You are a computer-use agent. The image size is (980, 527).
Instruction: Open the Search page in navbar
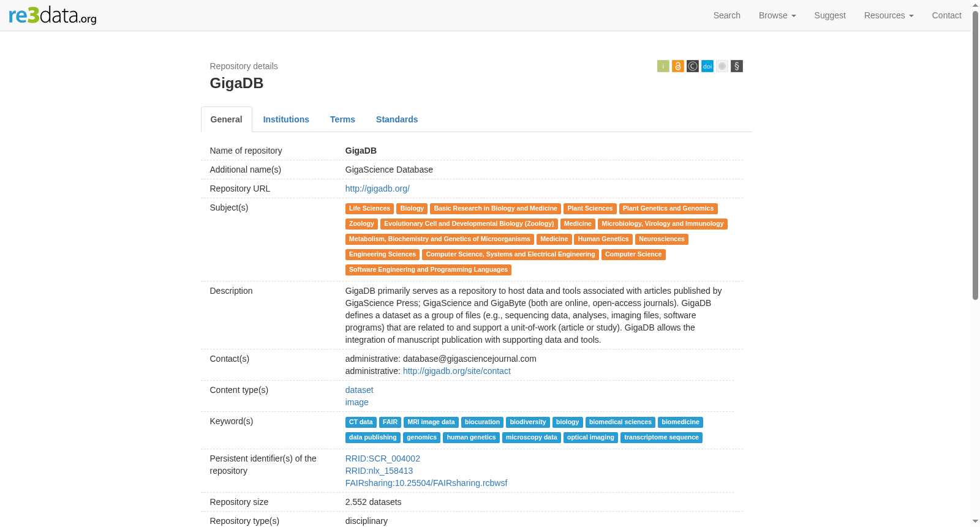[727, 15]
